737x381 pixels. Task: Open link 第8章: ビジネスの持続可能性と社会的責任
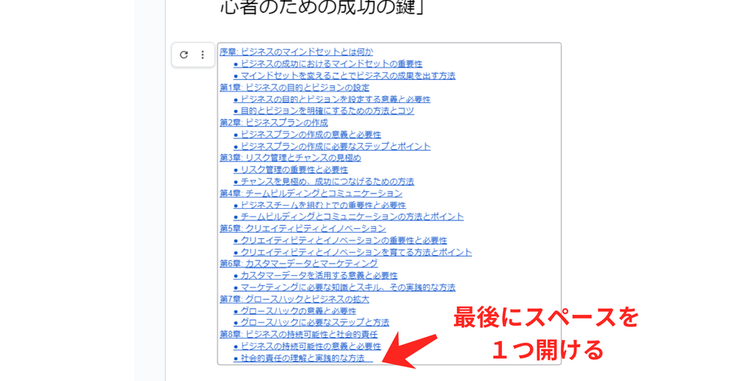(x=299, y=334)
